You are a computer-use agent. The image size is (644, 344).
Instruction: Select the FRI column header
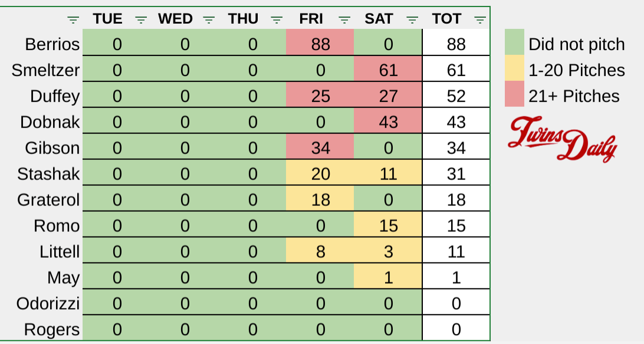tap(311, 19)
